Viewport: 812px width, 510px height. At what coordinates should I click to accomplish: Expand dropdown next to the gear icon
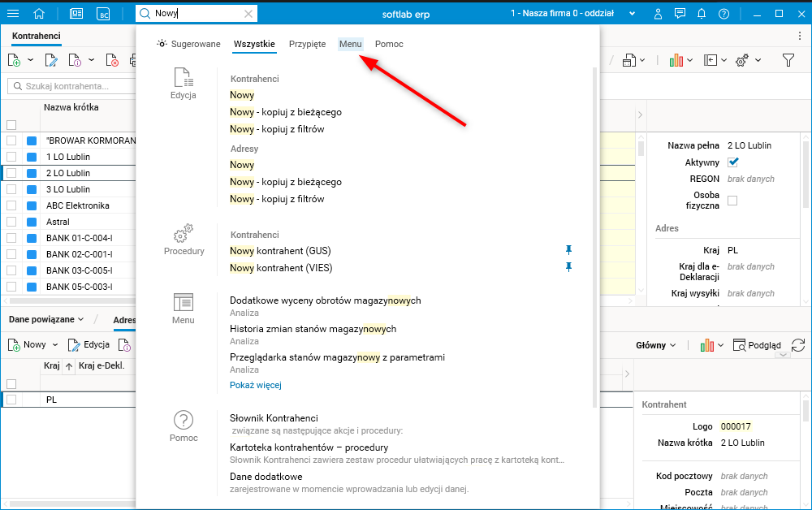pos(758,61)
